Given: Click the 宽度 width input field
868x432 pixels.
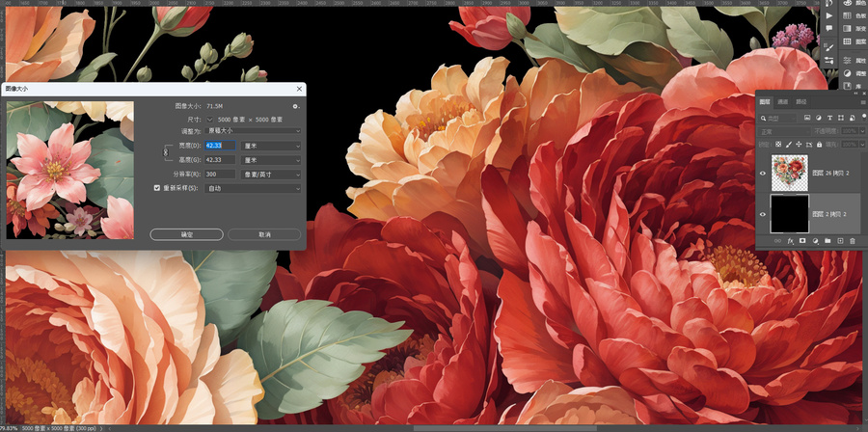Looking at the screenshot, I should (220, 146).
